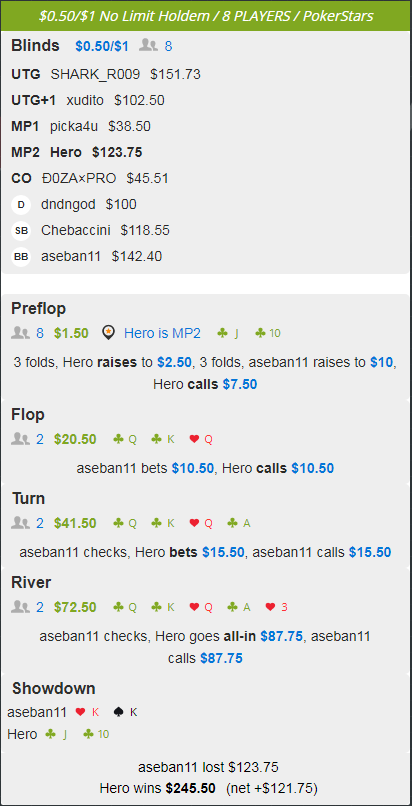Click the dealer button D icon

tap(21, 205)
